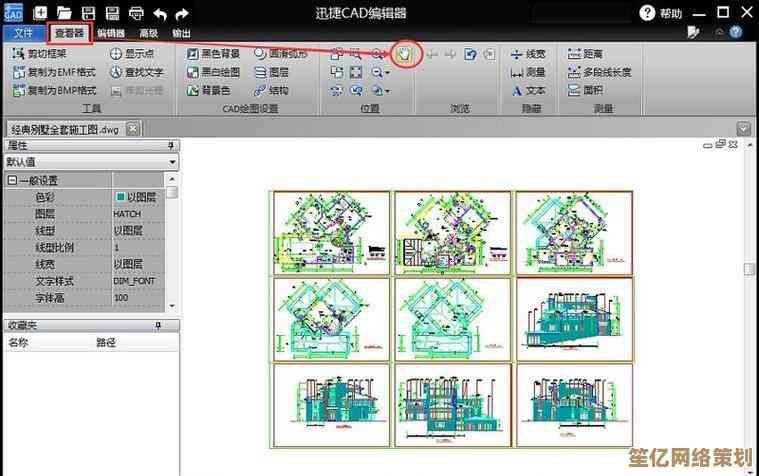Close the 经典别墅全套施工图.dwg document tab
Viewport: 759px width, 476px height.
(134, 129)
